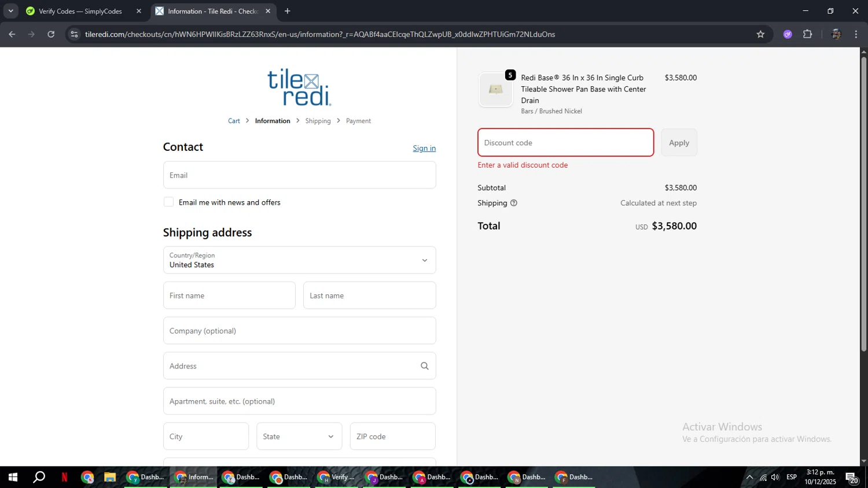Switch to the Inform... Chrome taskbar window
This screenshot has height=488, width=868.
[x=194, y=477]
